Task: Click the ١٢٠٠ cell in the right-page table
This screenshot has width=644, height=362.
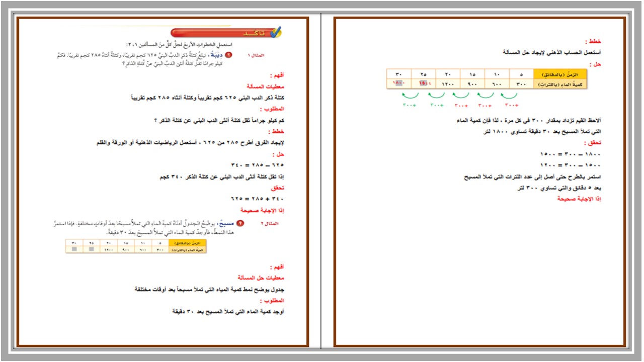Action: (448, 84)
